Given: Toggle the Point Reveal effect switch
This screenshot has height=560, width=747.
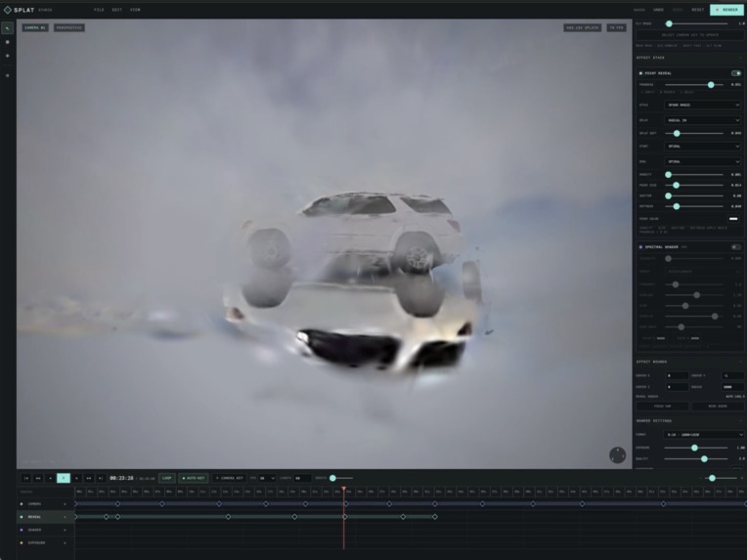Looking at the screenshot, I should tap(736, 73).
